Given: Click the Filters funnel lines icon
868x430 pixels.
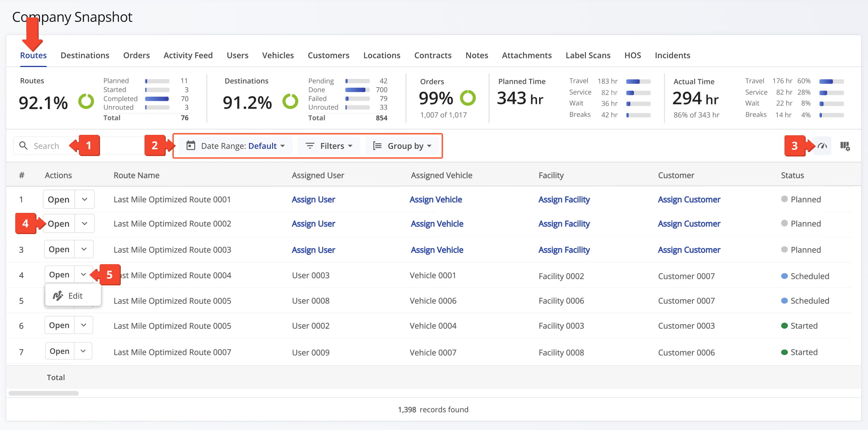Looking at the screenshot, I should tap(310, 145).
